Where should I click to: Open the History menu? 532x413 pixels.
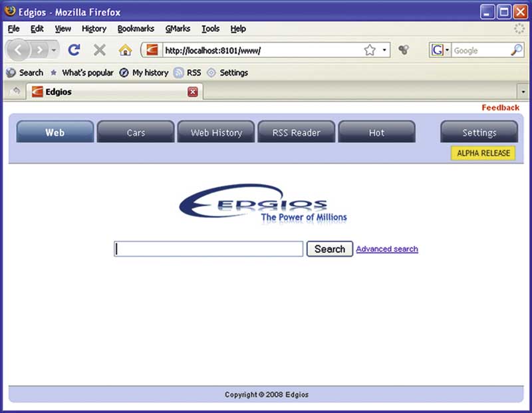(94, 29)
